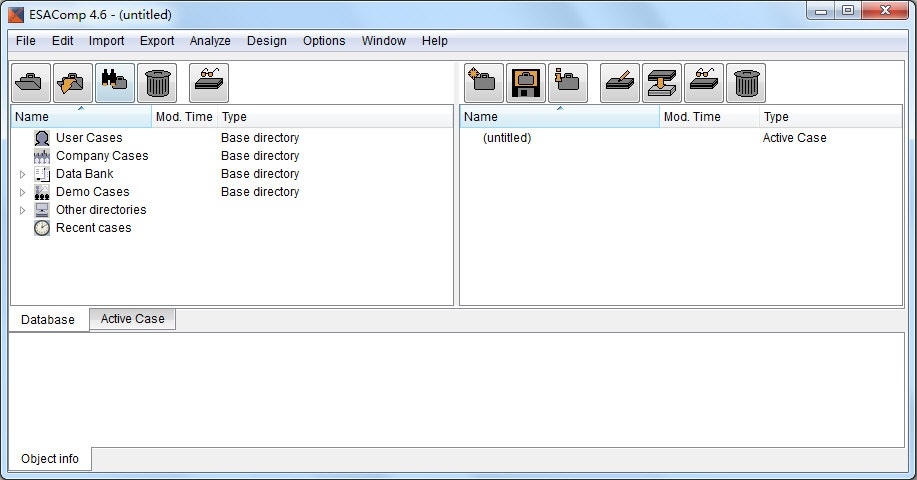Click the Database panel view-object glasses icon
The image size is (917, 480).
click(209, 83)
